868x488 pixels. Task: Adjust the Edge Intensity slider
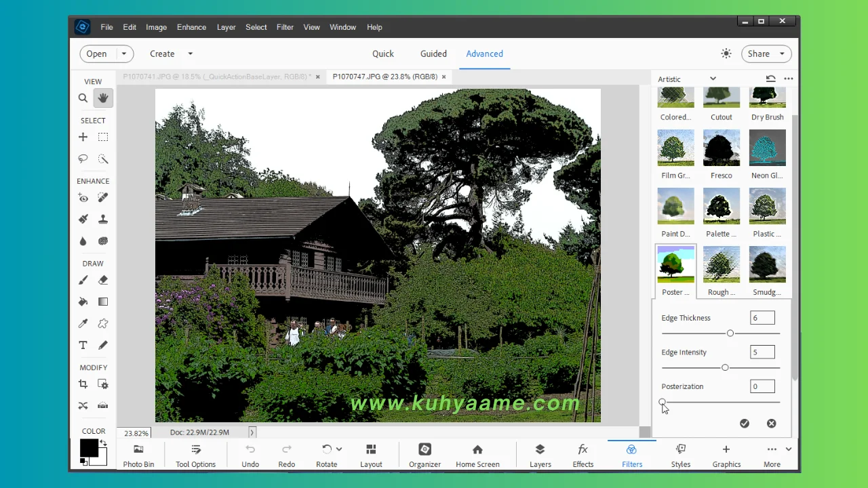coord(725,367)
